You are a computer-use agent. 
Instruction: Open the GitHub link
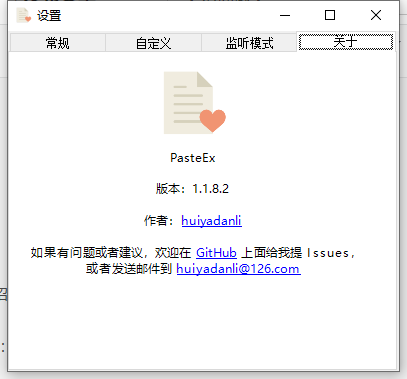click(x=216, y=253)
